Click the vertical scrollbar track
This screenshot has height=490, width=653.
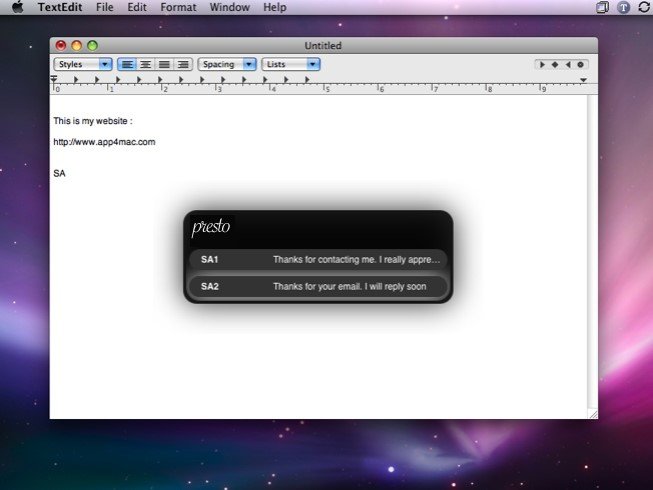click(x=593, y=252)
